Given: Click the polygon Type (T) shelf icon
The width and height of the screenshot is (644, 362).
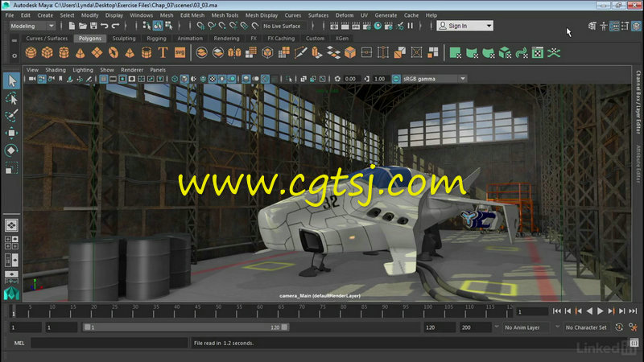Looking at the screenshot, I should tap(163, 52).
